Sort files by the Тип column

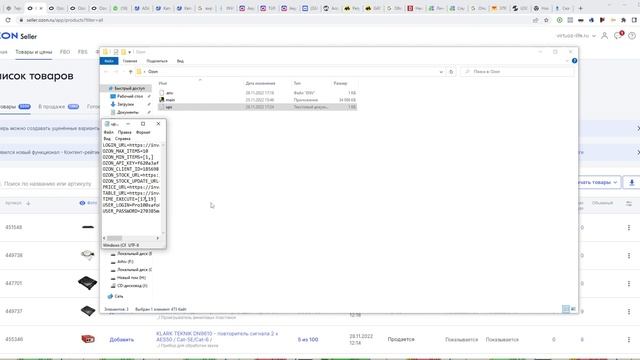(297, 83)
